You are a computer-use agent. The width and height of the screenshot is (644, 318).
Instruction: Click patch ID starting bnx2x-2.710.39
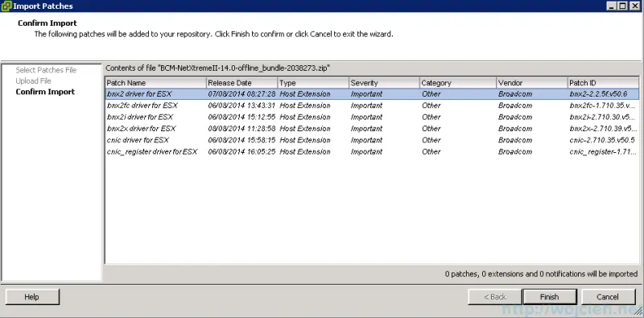603,129
